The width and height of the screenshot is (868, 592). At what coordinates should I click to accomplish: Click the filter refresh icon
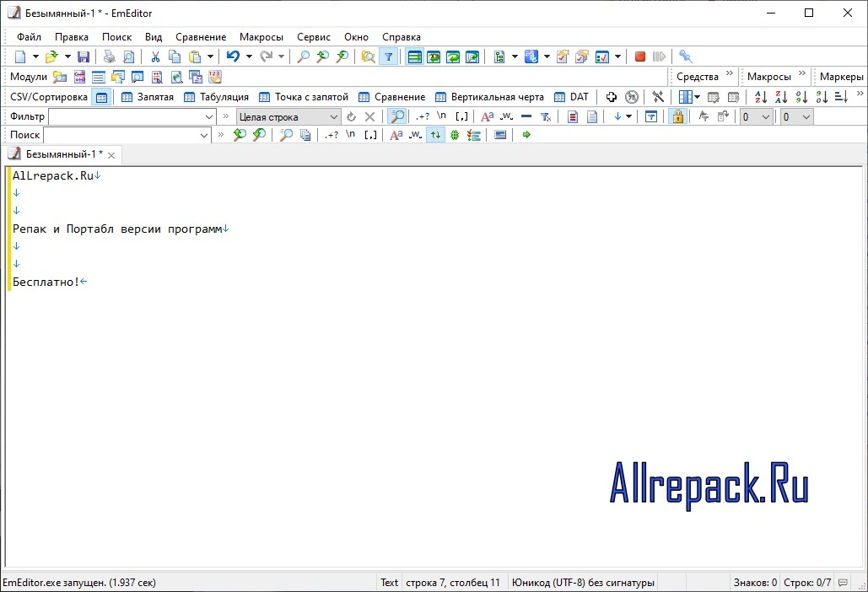(351, 116)
